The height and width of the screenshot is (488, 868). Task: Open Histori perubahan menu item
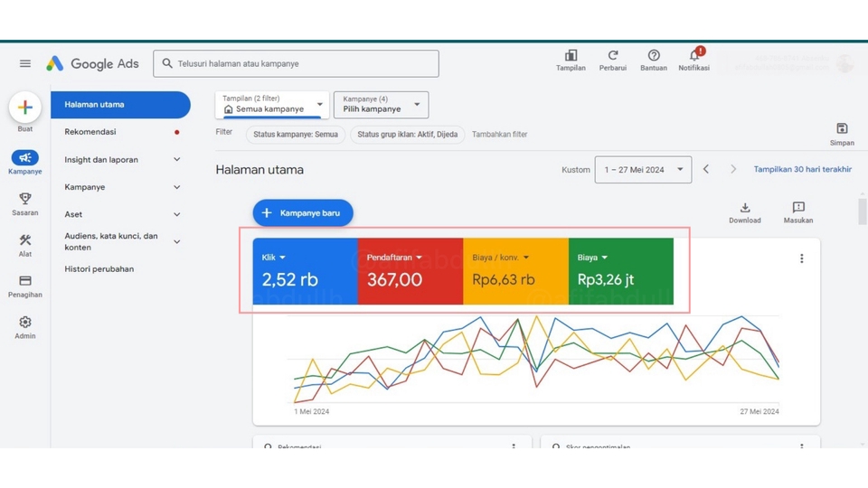coord(99,269)
